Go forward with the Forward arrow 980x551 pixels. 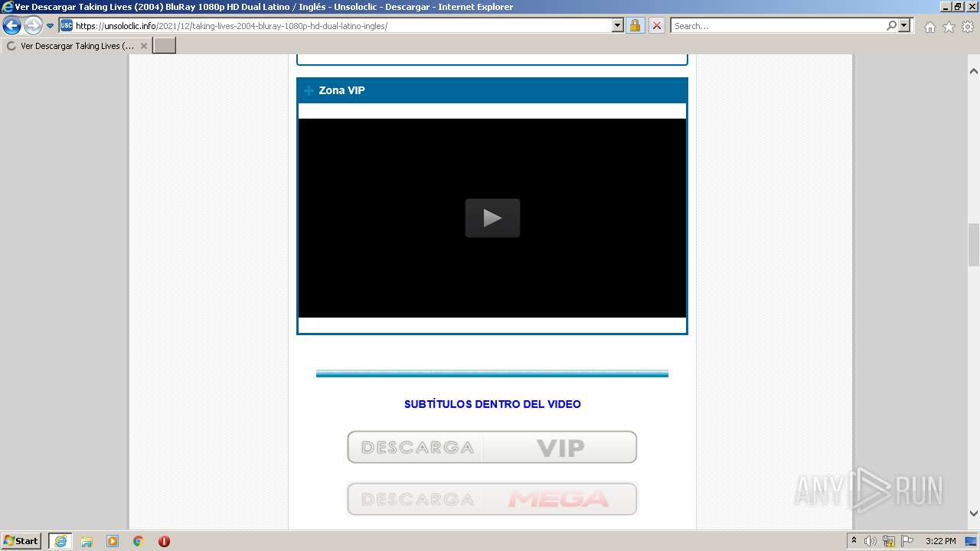[33, 26]
